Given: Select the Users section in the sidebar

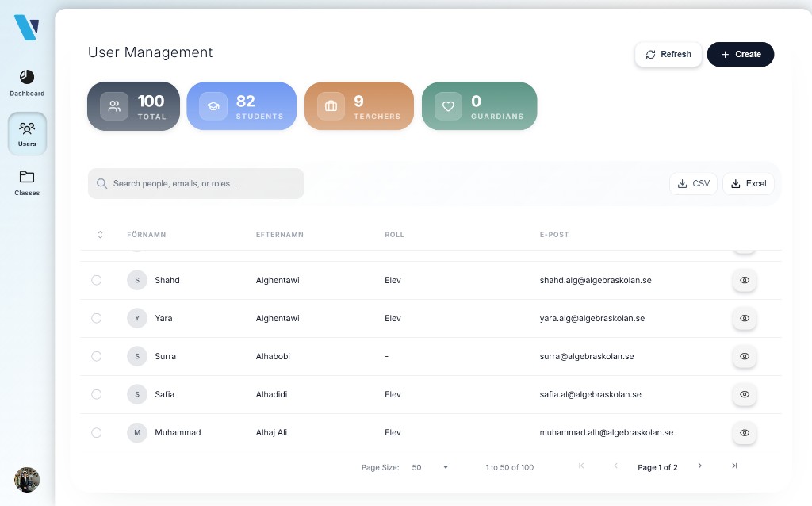Looking at the screenshot, I should pyautogui.click(x=26, y=133).
